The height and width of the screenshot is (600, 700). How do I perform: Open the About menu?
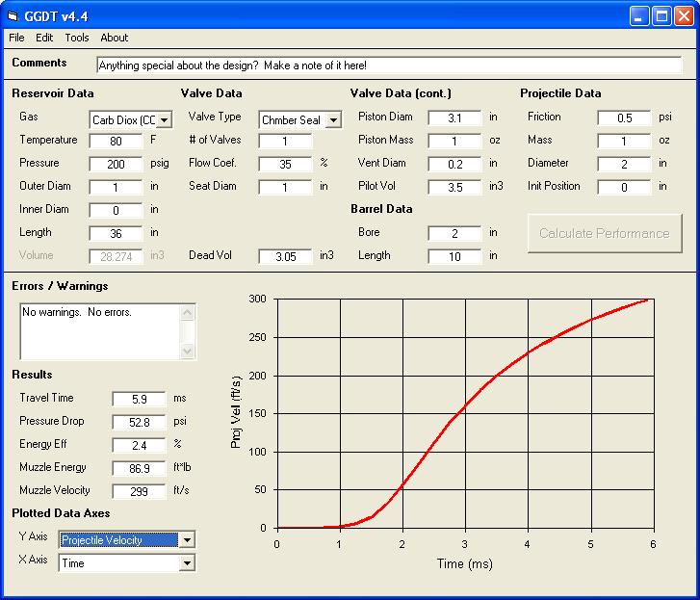pos(114,38)
